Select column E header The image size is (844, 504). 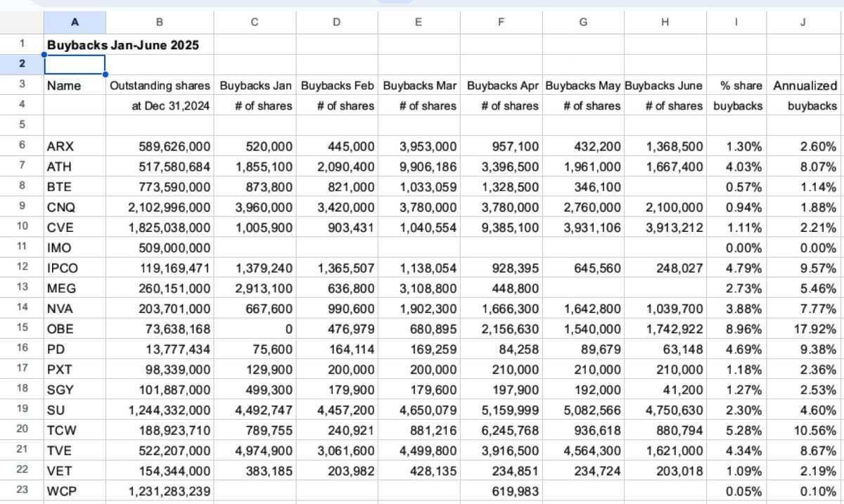[x=418, y=22]
